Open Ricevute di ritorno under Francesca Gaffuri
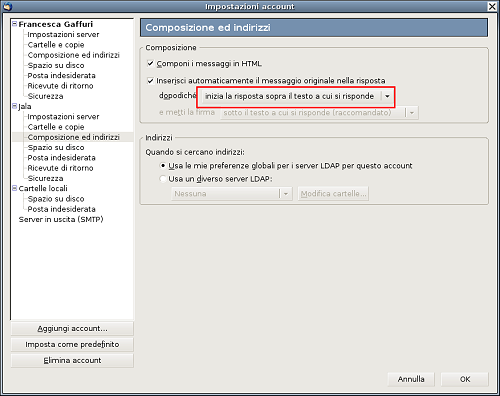 point(60,86)
